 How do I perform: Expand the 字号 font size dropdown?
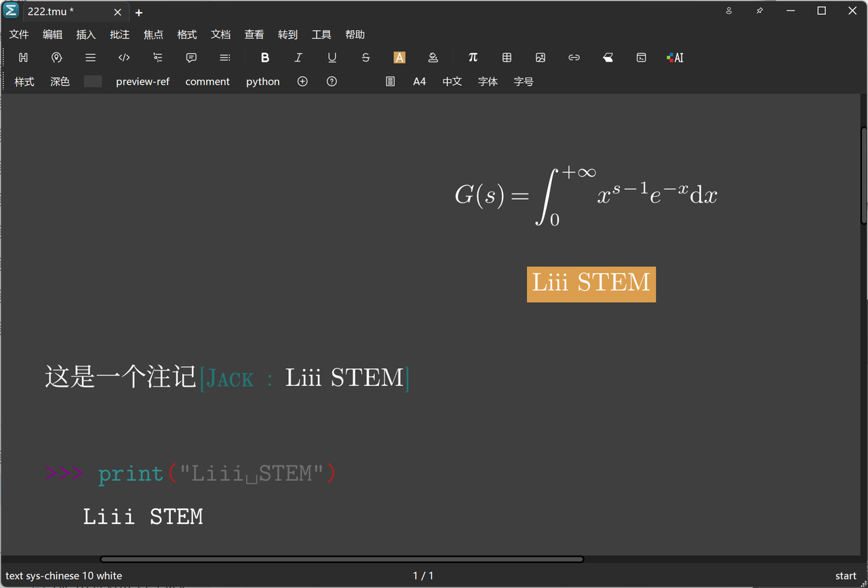(x=524, y=81)
